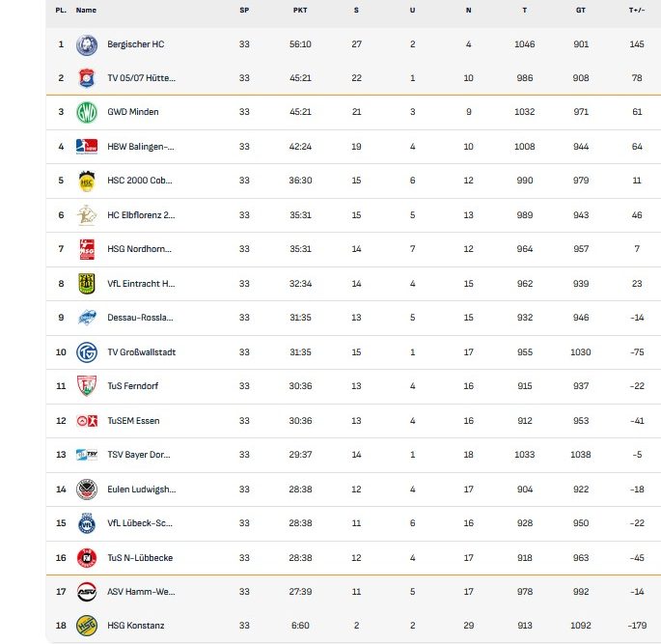The image size is (661, 644).
Task: Select the TuS N-Lübbecke red logo
Action: coord(87,557)
